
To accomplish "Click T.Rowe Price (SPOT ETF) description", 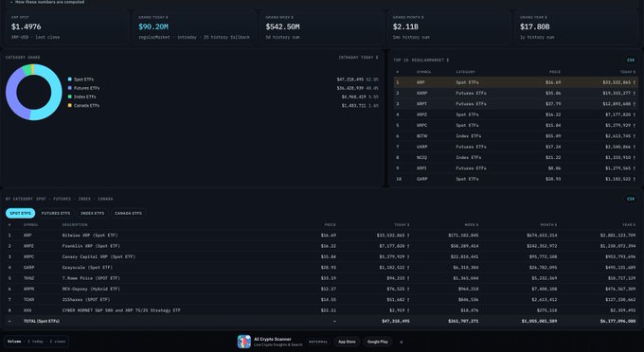I will pos(91,278).
